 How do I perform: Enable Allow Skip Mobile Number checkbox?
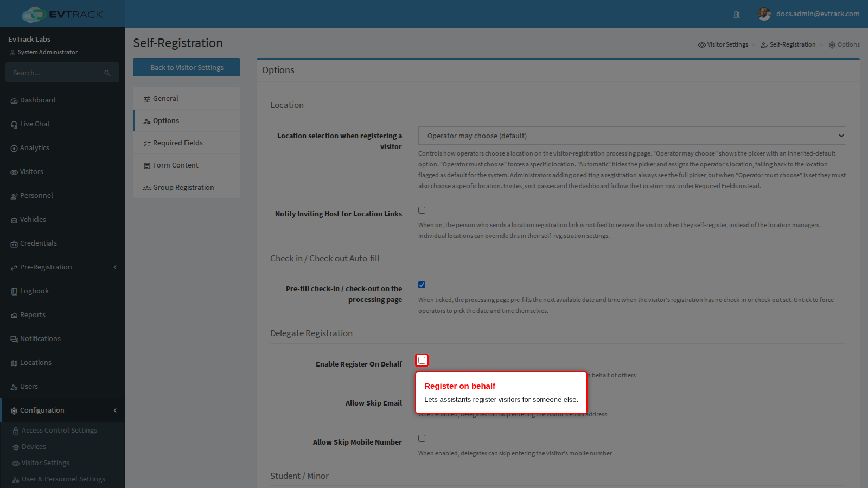click(x=422, y=439)
